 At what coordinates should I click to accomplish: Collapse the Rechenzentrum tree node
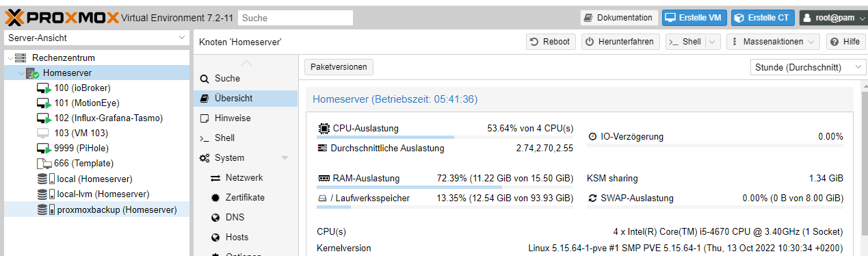pyautogui.click(x=10, y=58)
